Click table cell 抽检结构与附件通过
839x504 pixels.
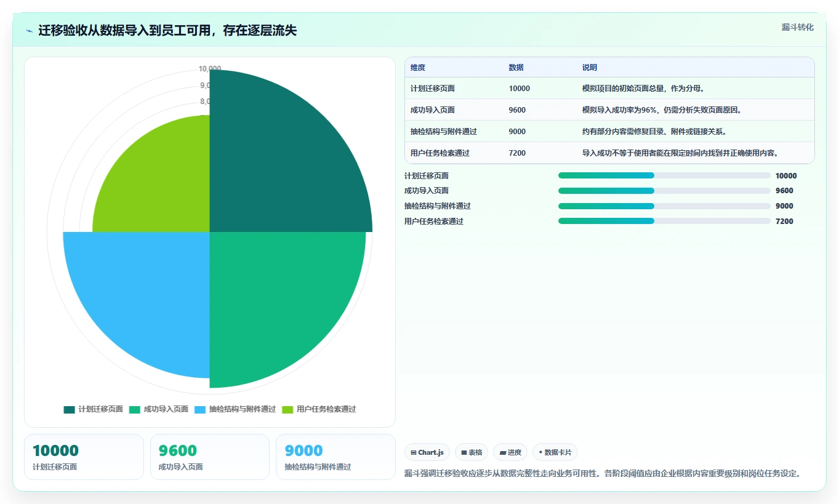[444, 132]
